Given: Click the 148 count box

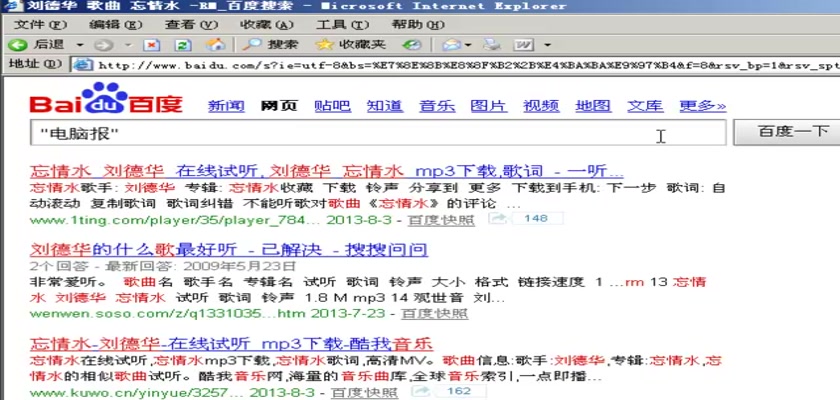Looking at the screenshot, I should coord(537,218).
